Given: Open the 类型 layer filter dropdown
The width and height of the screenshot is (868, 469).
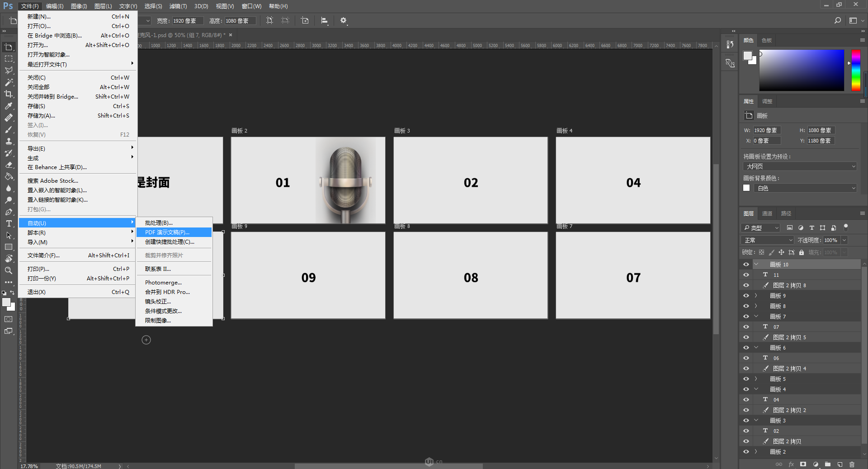Looking at the screenshot, I should [761, 228].
